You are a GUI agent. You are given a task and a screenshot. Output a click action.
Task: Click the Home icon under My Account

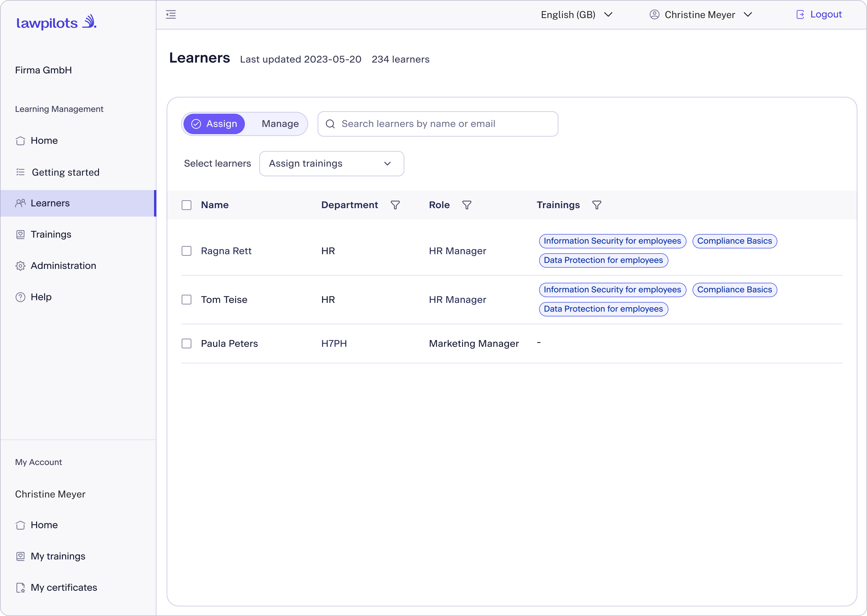tap(20, 525)
